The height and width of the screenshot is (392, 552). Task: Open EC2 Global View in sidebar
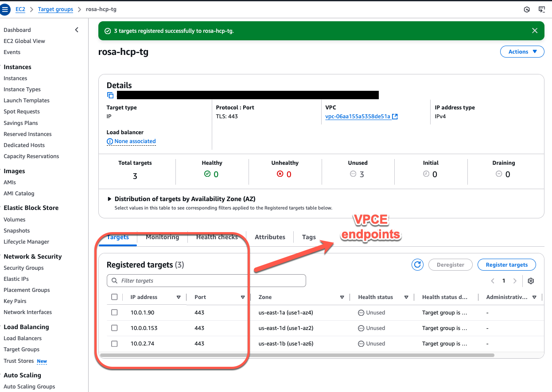coord(24,41)
